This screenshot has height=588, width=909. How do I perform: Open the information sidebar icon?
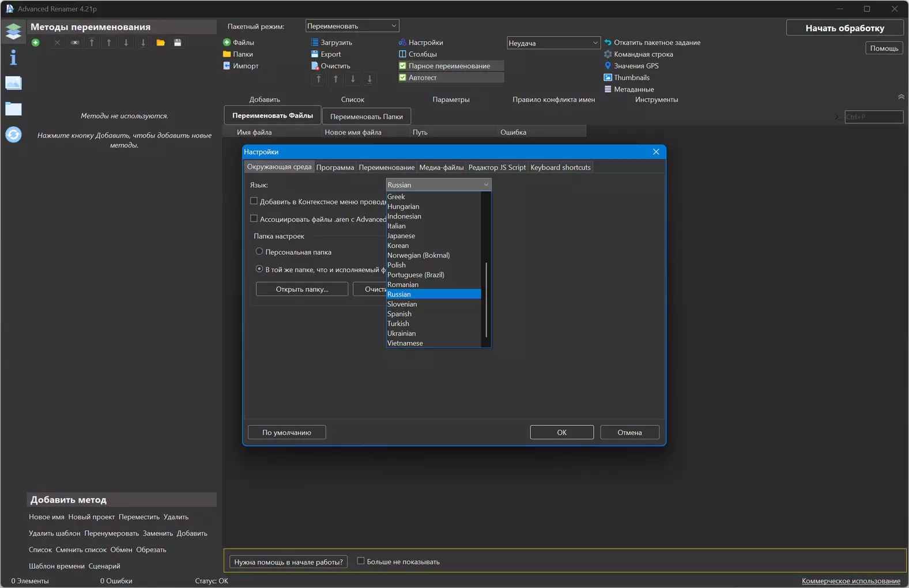tap(13, 57)
